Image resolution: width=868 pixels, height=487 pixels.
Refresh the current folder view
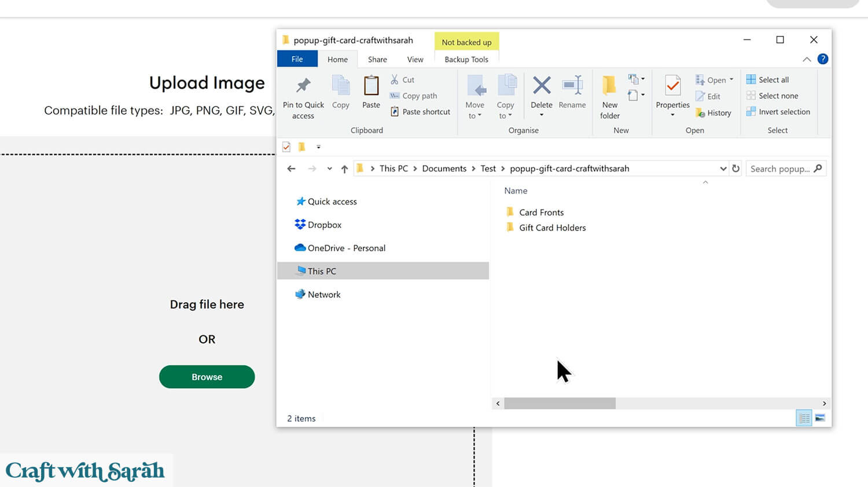(735, 169)
